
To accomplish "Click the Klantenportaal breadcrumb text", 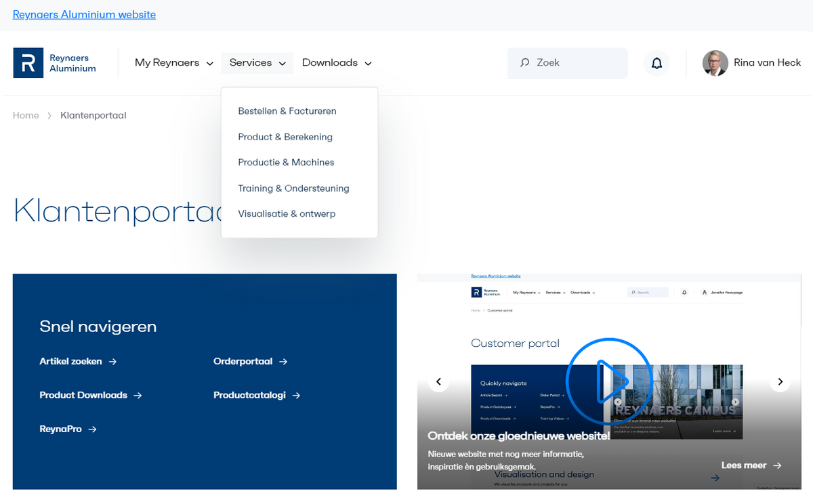I will pyautogui.click(x=93, y=115).
